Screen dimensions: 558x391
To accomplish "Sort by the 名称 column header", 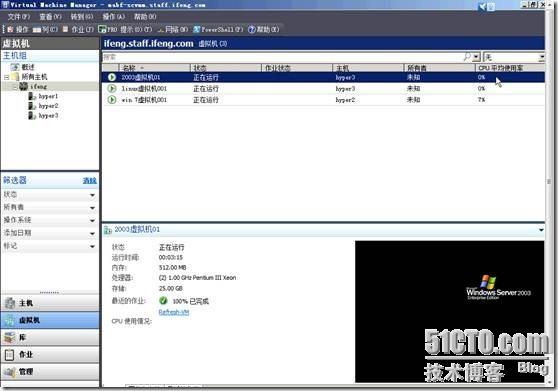I will 155,68.
